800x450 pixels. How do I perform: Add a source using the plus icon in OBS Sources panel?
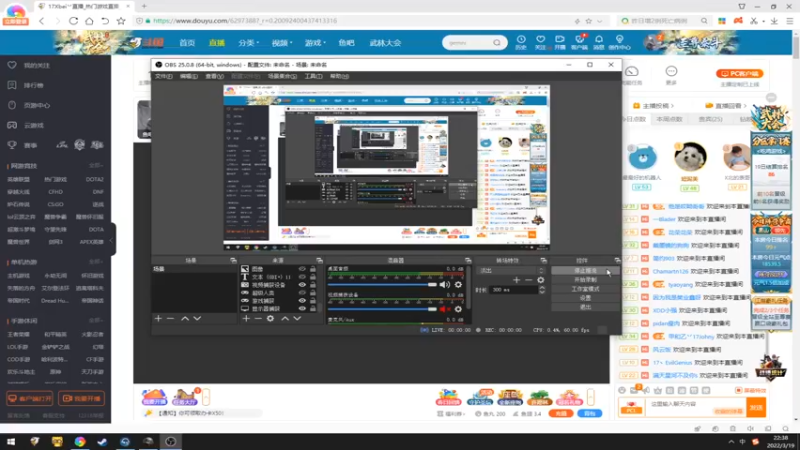click(x=246, y=318)
